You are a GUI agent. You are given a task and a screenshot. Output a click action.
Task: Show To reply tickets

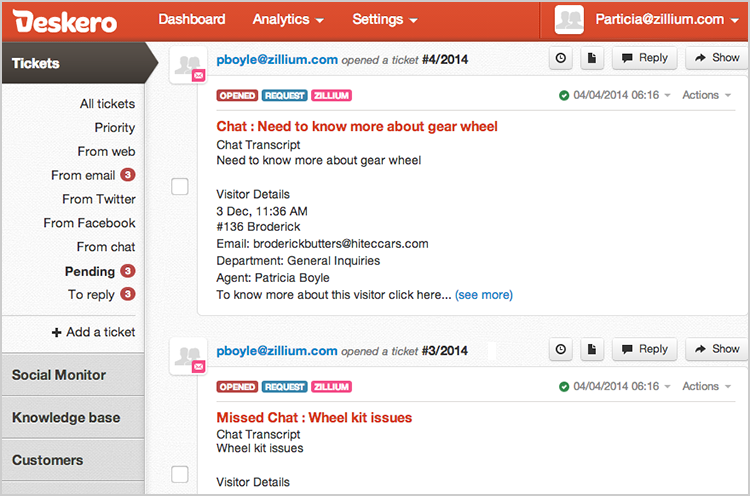pyautogui.click(x=91, y=295)
